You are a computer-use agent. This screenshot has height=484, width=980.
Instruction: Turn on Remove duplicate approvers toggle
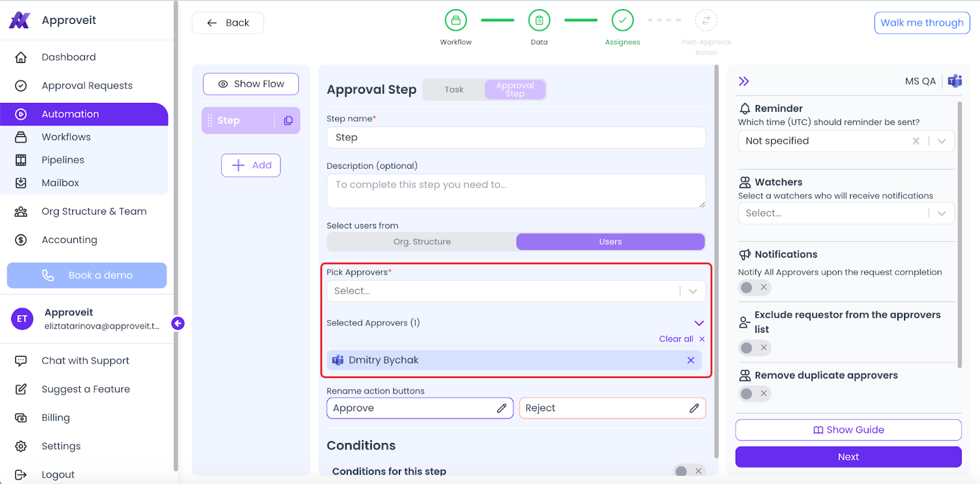click(755, 393)
